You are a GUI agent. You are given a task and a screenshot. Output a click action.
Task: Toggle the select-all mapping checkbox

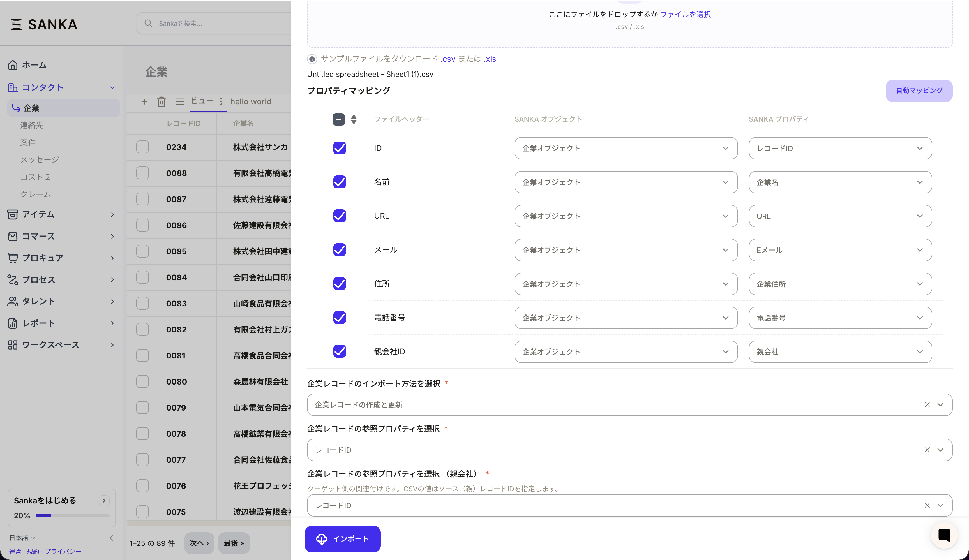(x=338, y=119)
